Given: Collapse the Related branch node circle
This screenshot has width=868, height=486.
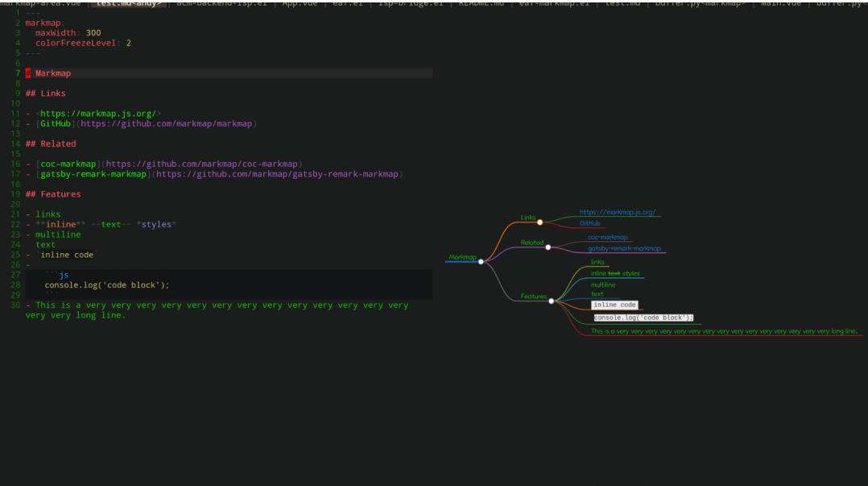Looking at the screenshot, I should click(548, 247).
